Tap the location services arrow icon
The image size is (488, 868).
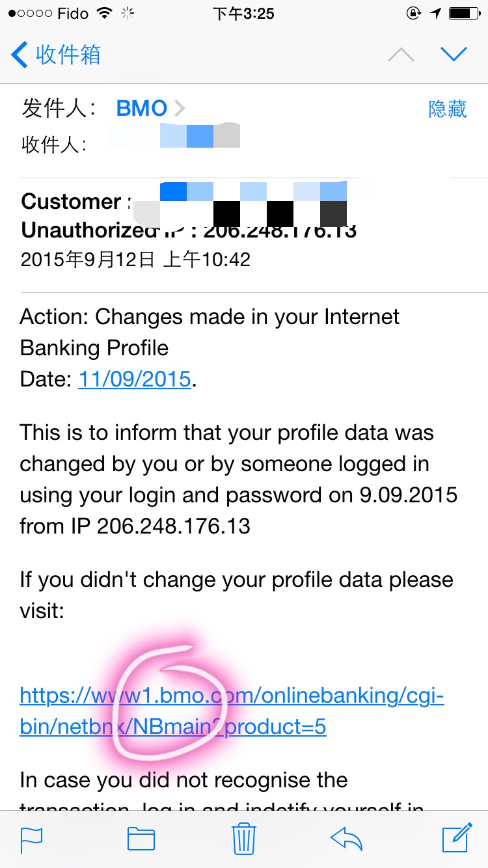point(435,13)
